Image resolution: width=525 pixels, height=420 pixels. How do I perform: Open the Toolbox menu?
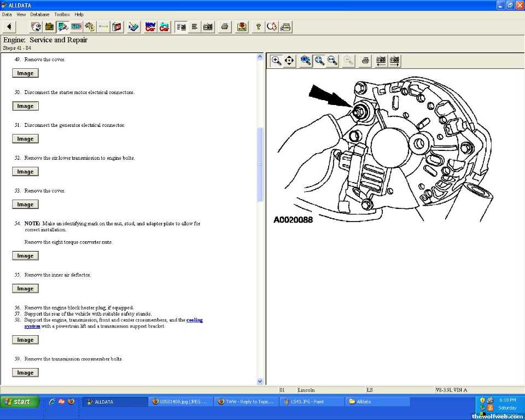click(62, 14)
